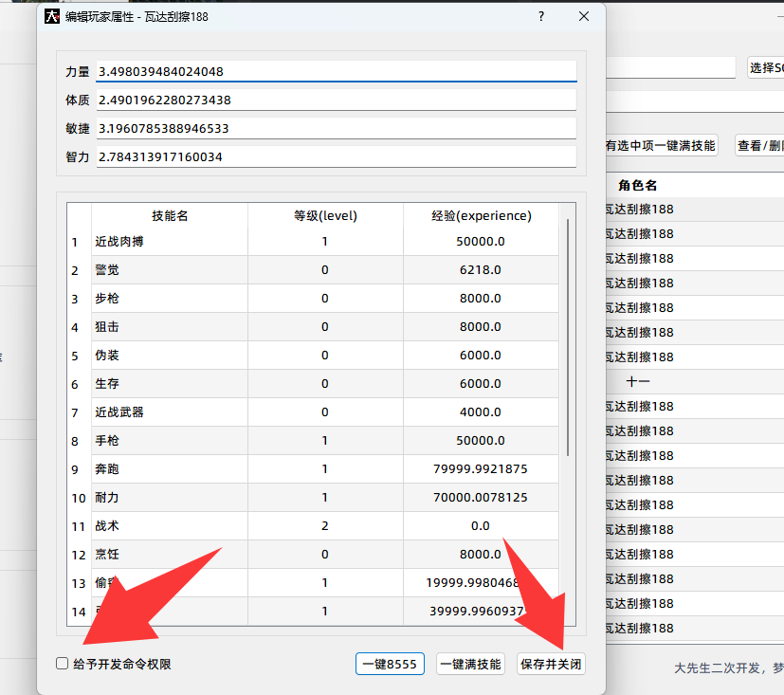
Task: Click the 力量 value input field
Action: coord(336,72)
